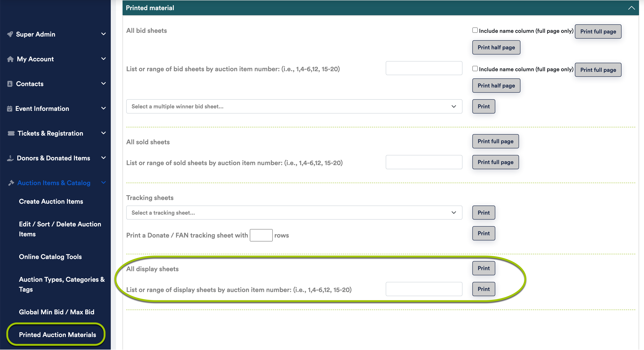Open Printed Auction Materials
644x350 pixels.
coord(58,335)
